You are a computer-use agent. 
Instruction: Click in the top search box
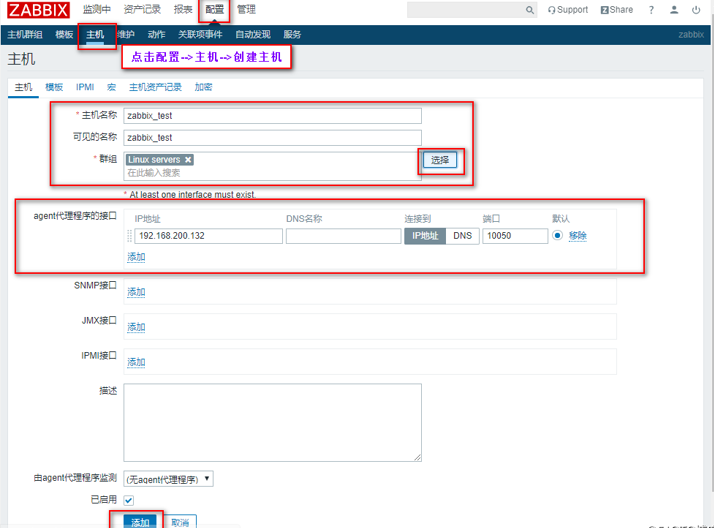click(465, 10)
